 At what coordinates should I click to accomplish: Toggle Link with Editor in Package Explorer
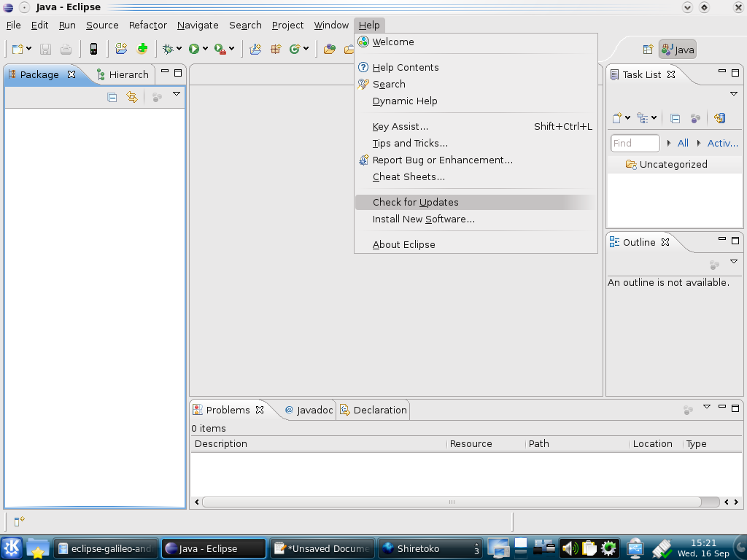[x=132, y=97]
